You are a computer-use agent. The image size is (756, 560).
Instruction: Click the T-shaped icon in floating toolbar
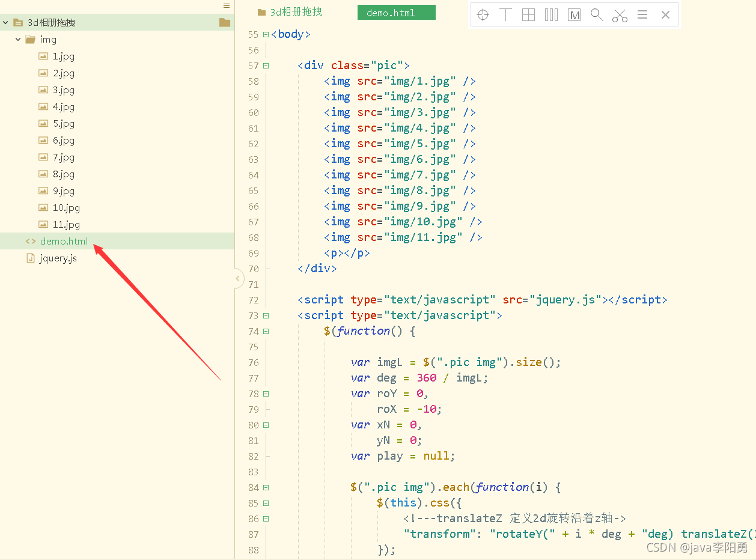point(506,15)
